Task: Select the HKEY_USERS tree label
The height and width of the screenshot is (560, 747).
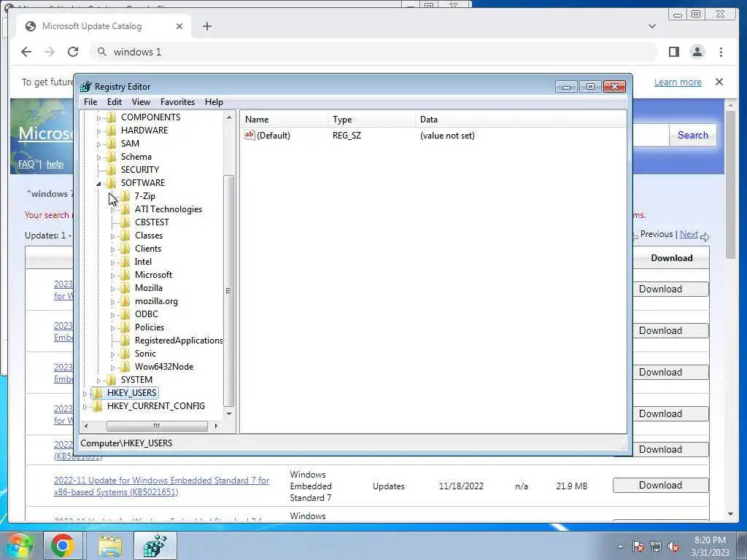Action: click(x=131, y=393)
